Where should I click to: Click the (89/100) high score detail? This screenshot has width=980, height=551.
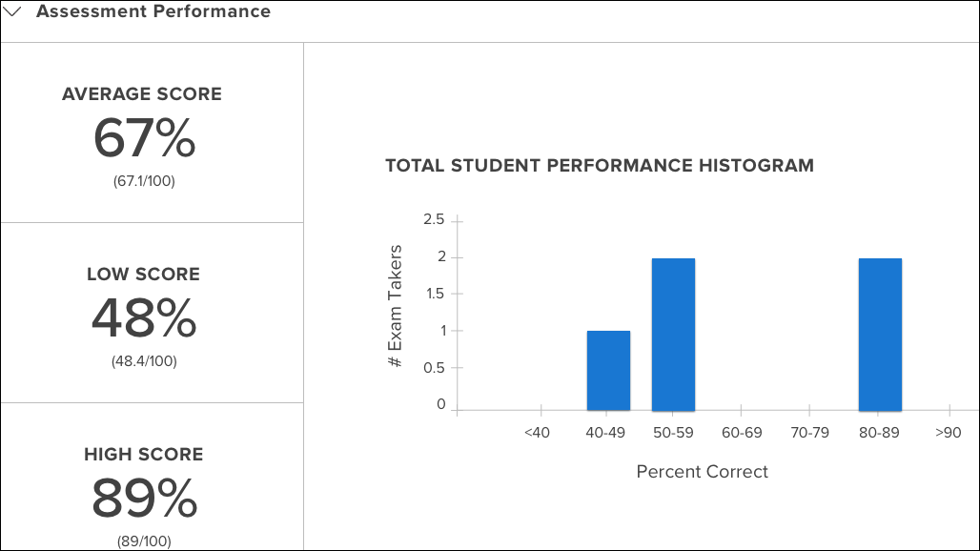pos(144,541)
